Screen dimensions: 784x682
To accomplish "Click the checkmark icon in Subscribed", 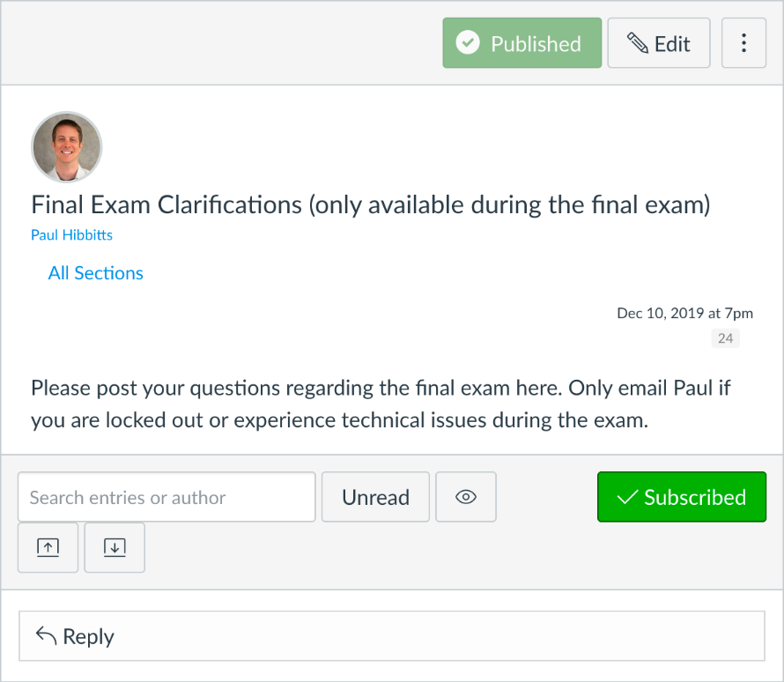I will click(627, 497).
